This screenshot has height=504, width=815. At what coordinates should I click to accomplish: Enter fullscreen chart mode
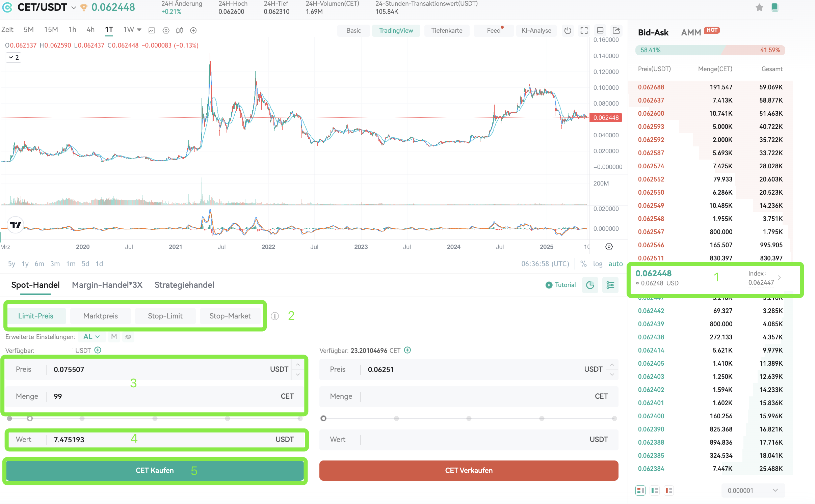coord(584,30)
